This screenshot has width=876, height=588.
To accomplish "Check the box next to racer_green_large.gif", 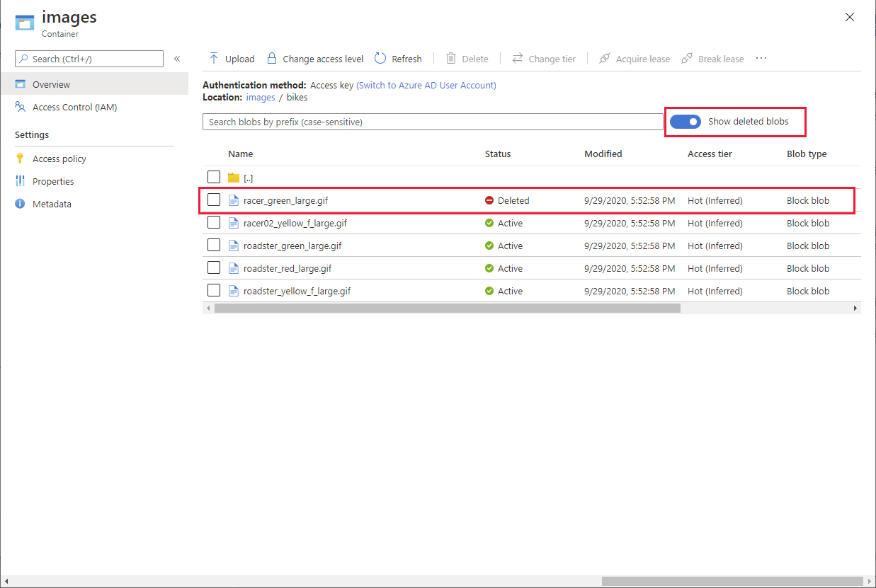I will point(214,200).
